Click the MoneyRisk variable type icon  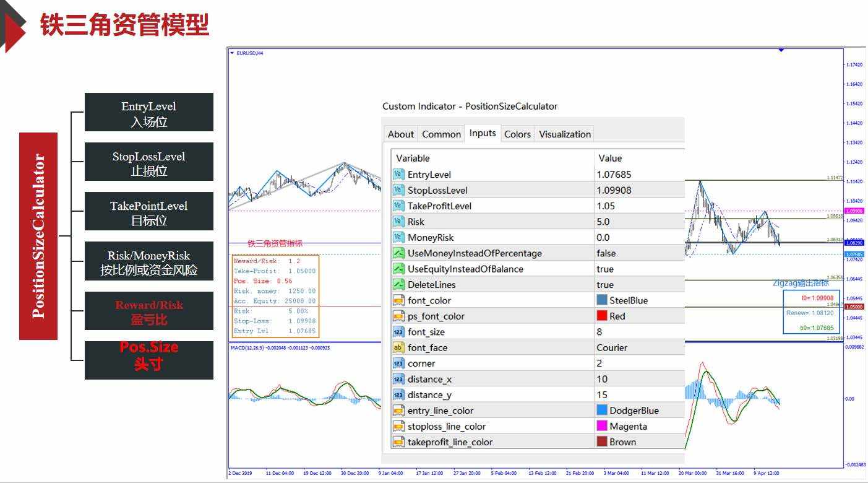(399, 237)
